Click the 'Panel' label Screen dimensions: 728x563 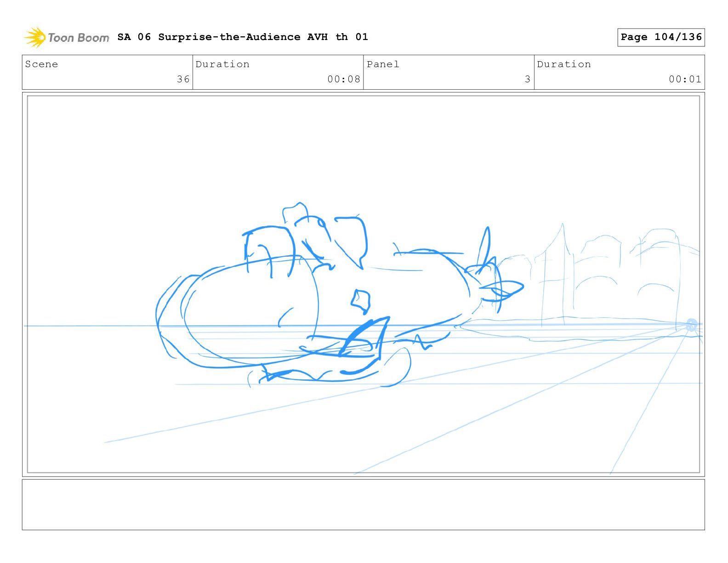(383, 64)
